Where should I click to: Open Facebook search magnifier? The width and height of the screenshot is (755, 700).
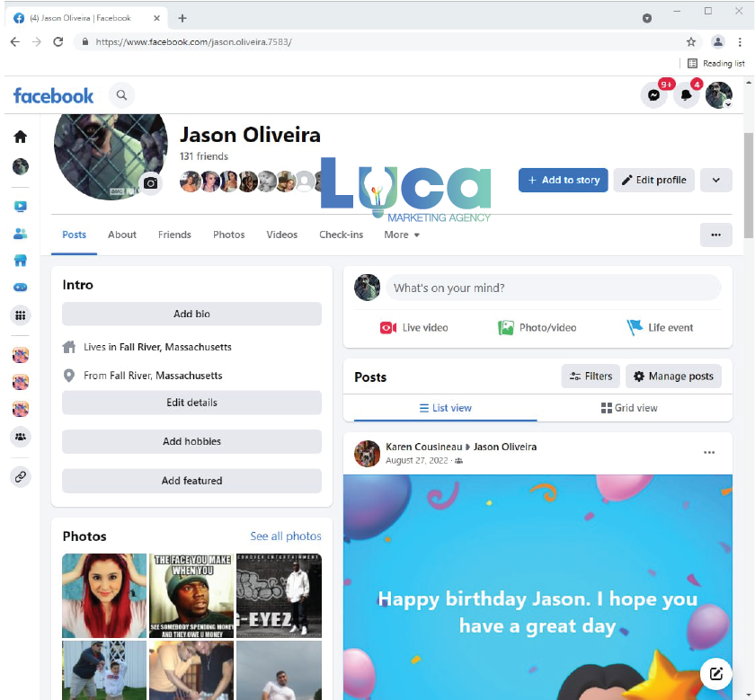coord(122,95)
